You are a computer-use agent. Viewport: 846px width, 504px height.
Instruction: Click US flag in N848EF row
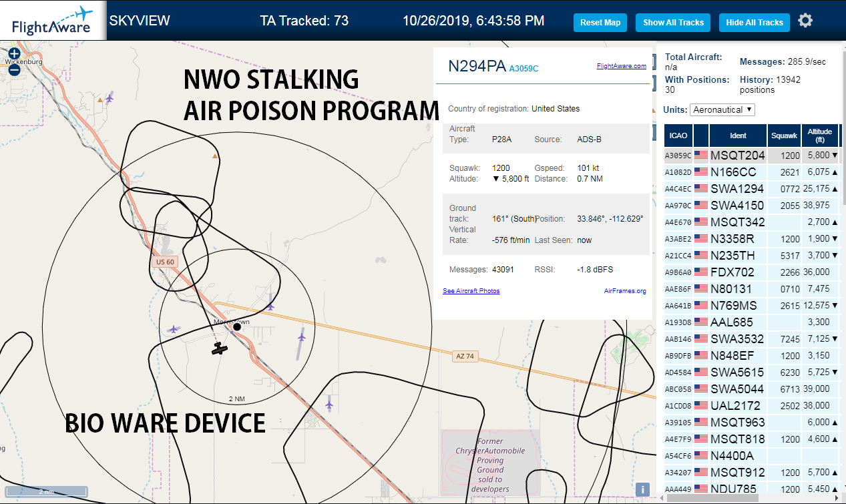coord(701,355)
